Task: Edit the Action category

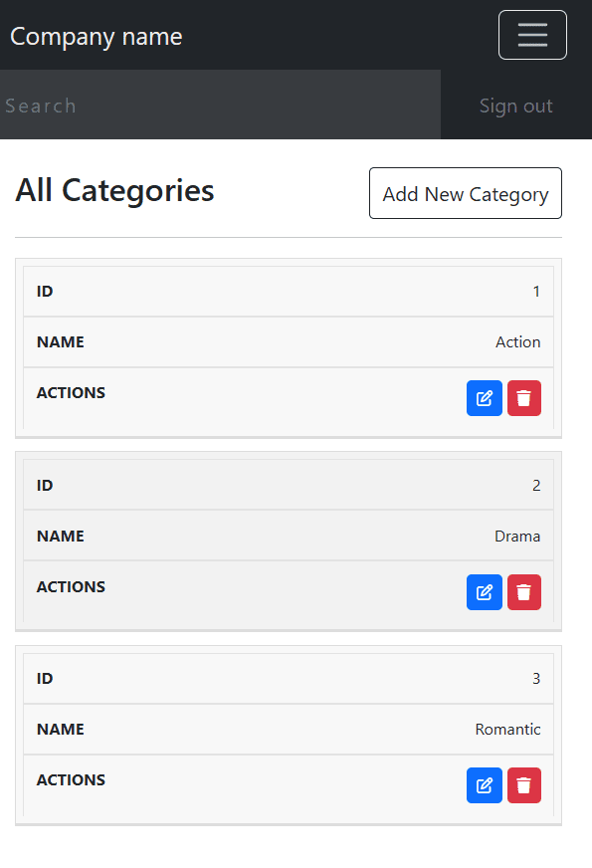Action: (x=485, y=398)
